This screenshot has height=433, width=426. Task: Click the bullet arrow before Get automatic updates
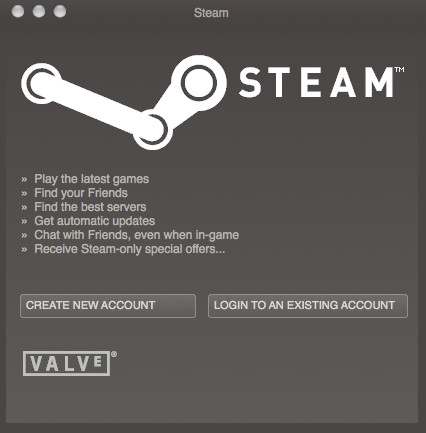pyautogui.click(x=24, y=222)
